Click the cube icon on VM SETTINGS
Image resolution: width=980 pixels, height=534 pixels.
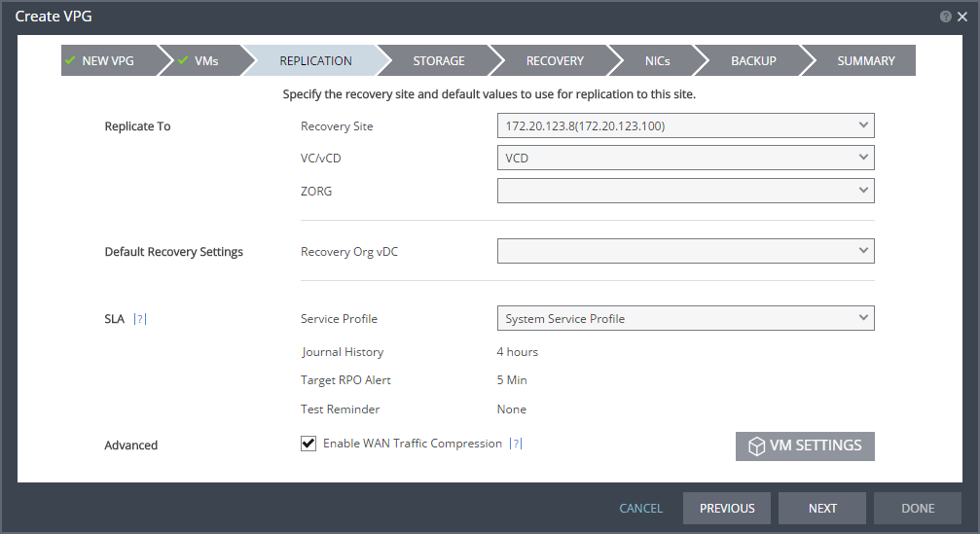757,445
